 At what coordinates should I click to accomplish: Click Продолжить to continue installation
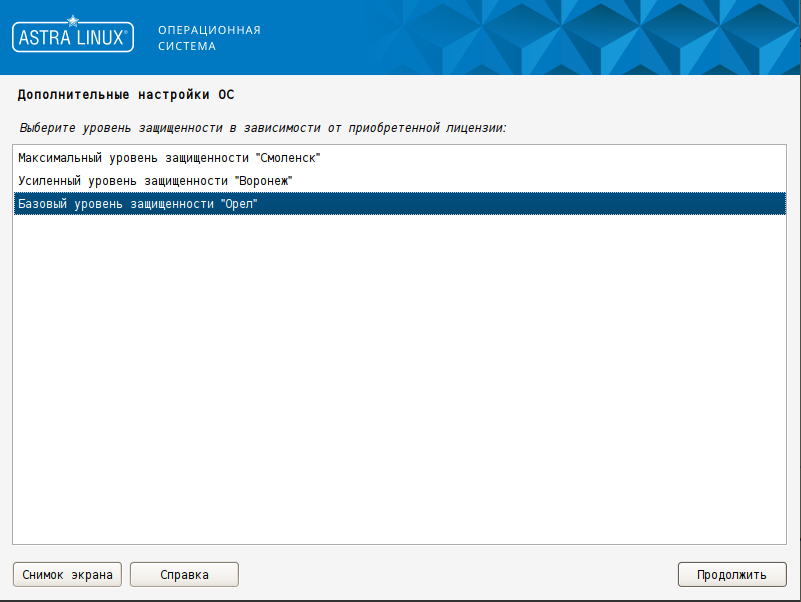[x=732, y=574]
